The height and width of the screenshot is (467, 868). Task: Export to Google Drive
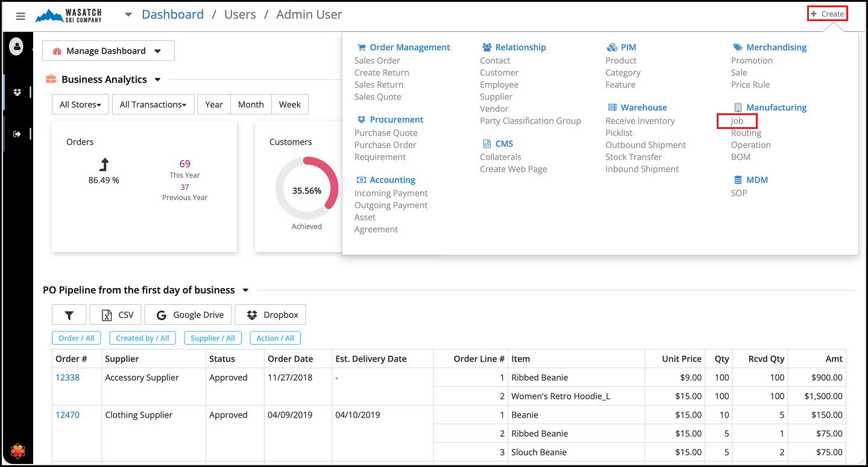pos(189,315)
